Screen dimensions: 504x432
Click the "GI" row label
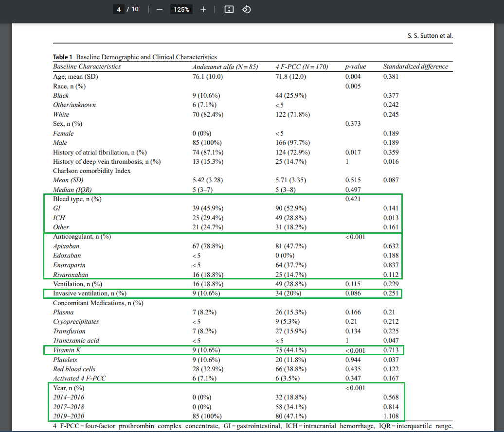pos(56,208)
